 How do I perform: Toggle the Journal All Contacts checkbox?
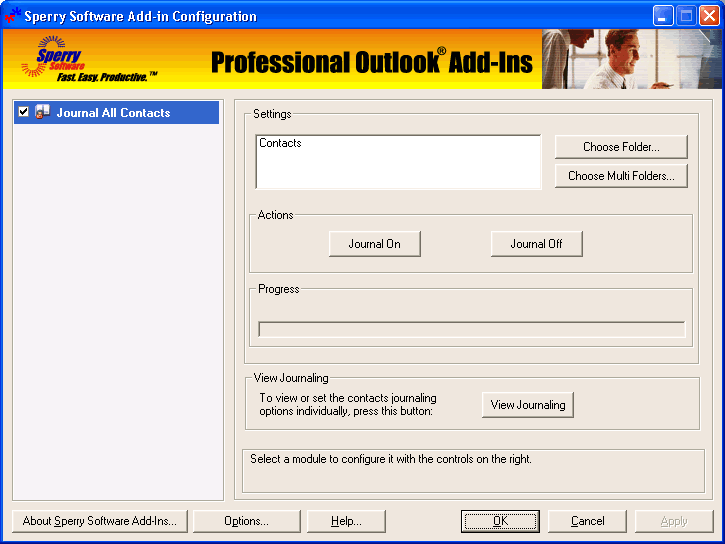[x=24, y=112]
